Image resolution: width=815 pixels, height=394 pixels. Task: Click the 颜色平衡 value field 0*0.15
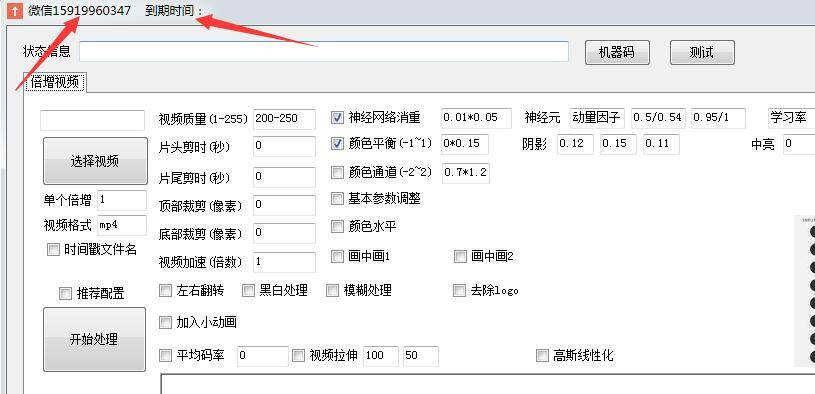(x=465, y=144)
